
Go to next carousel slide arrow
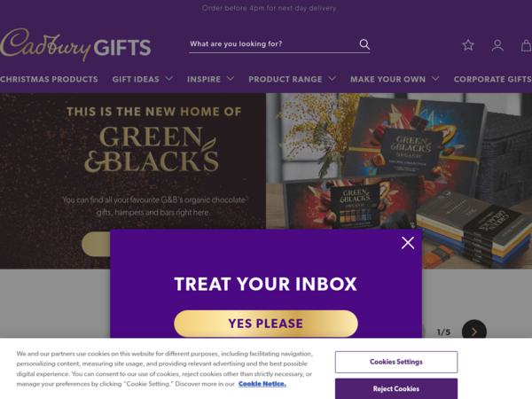coord(474,332)
